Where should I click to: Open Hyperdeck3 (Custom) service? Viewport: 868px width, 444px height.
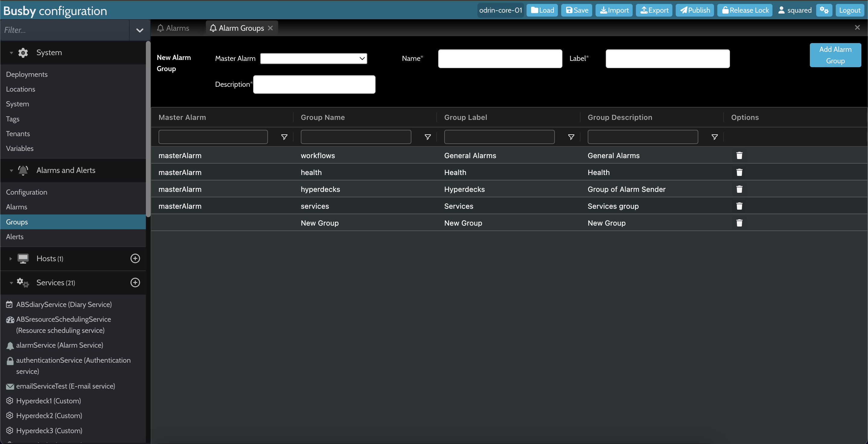(49, 430)
